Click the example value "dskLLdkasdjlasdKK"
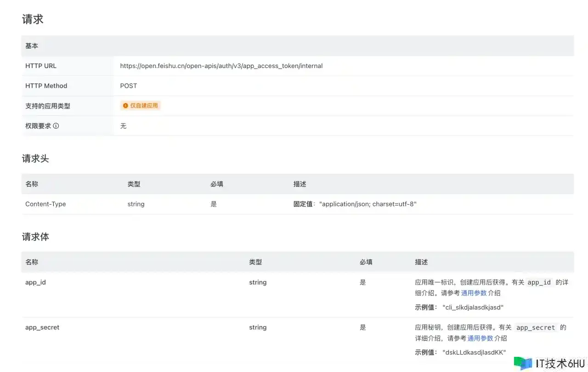Screen dimensions: 588x372 (474, 352)
